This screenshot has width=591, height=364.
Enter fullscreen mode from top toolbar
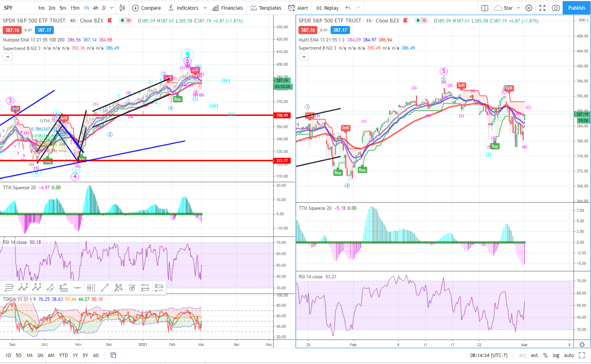pos(542,8)
